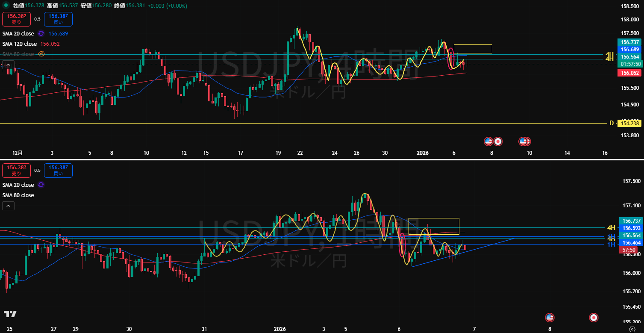Click the yellow 154.238 daily price label

pos(629,123)
